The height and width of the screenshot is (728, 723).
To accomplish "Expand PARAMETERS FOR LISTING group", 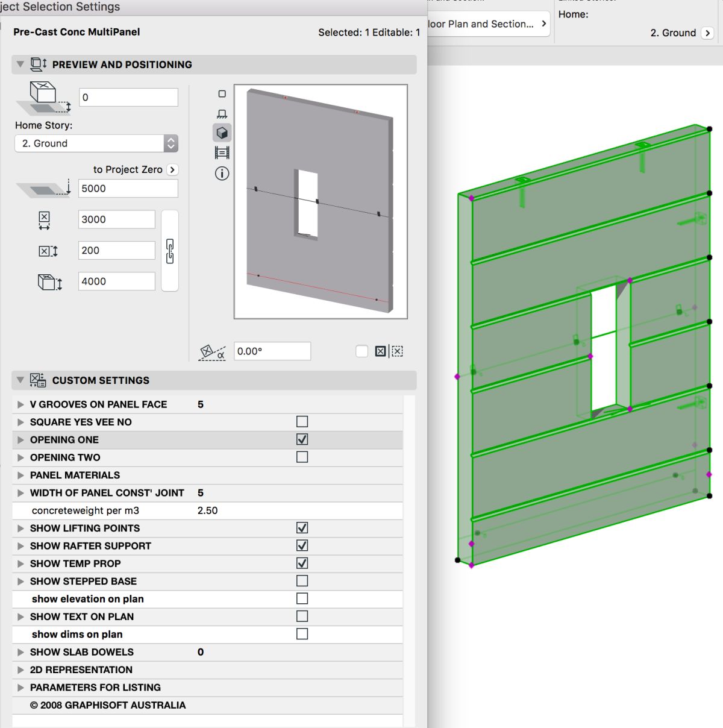I will 20,688.
